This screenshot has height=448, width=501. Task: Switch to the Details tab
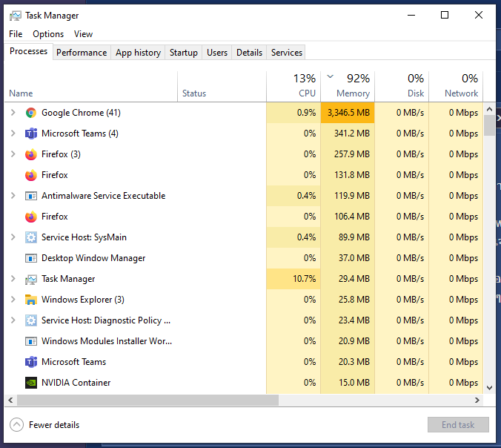(x=249, y=53)
